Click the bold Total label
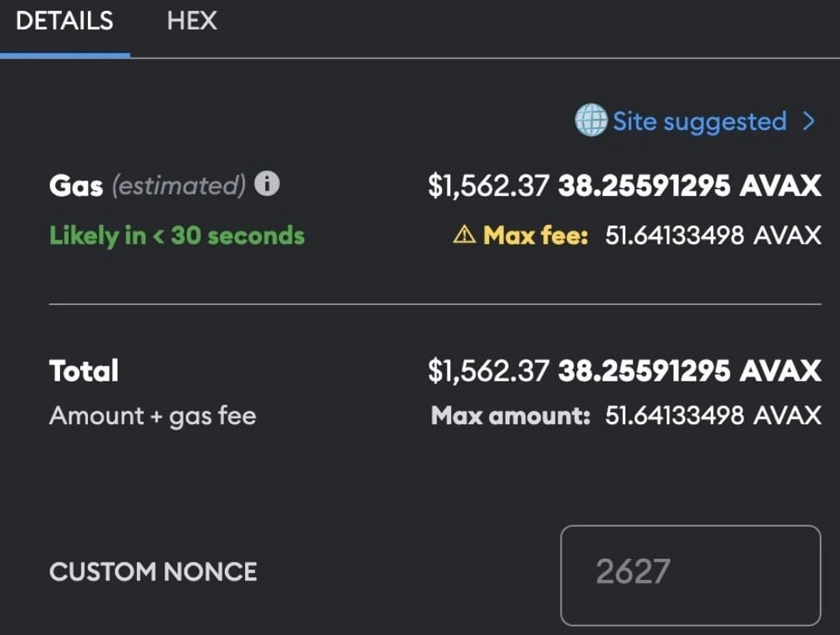This screenshot has width=840, height=635. (84, 370)
